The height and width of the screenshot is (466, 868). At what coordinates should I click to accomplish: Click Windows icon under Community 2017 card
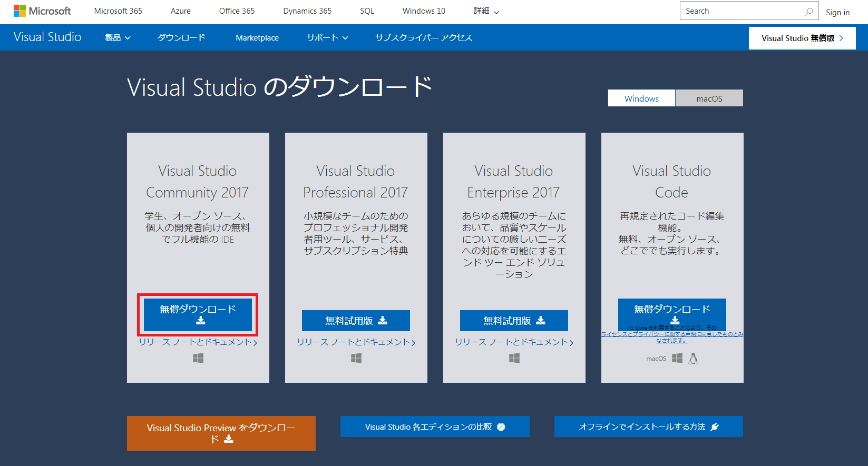point(198,358)
